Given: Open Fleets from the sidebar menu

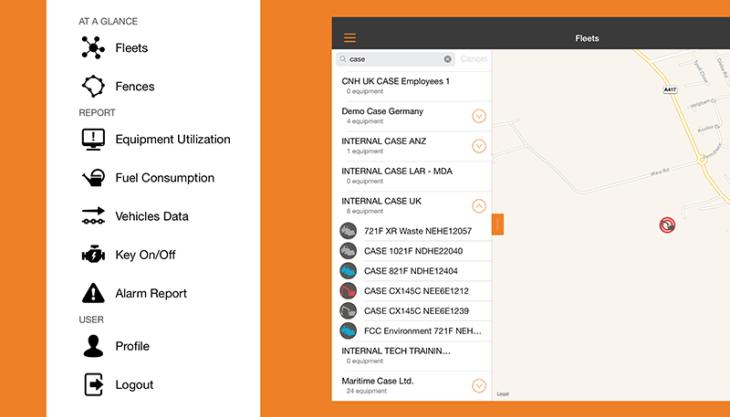Looking at the screenshot, I should [x=132, y=48].
